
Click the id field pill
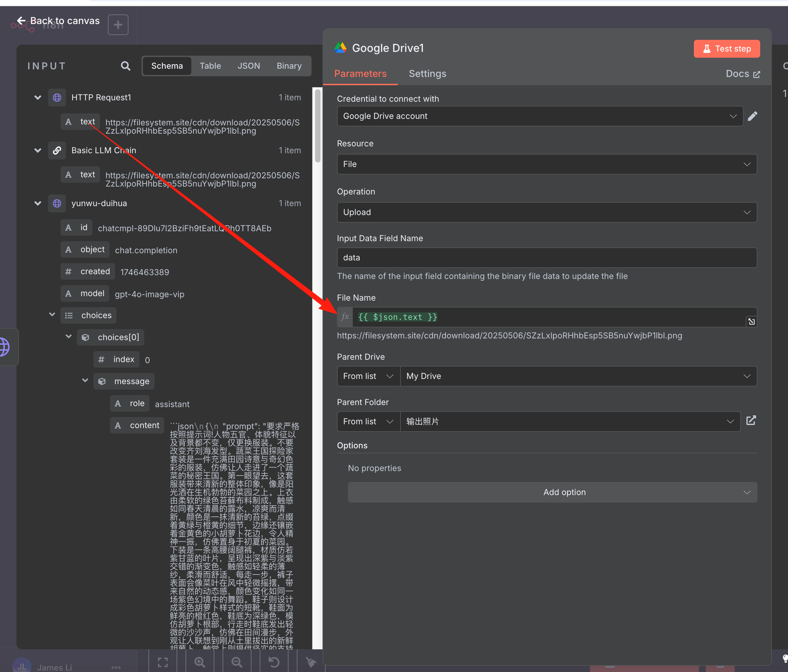tap(77, 227)
